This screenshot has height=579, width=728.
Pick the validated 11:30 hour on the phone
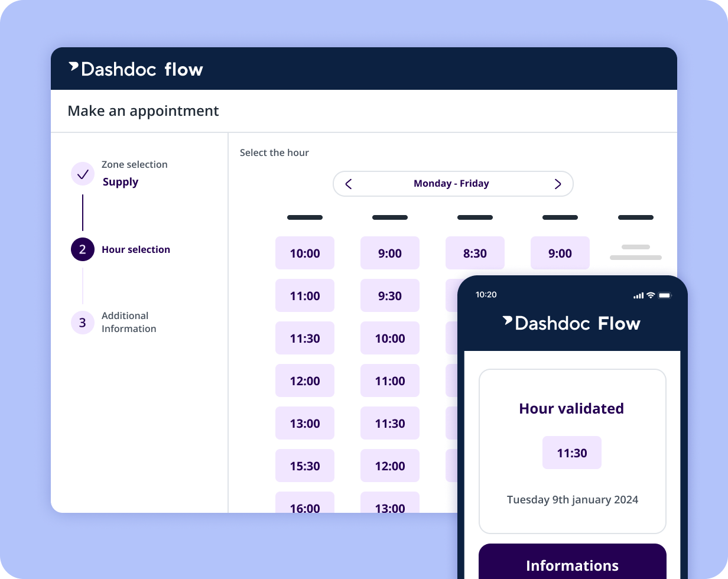(x=571, y=452)
